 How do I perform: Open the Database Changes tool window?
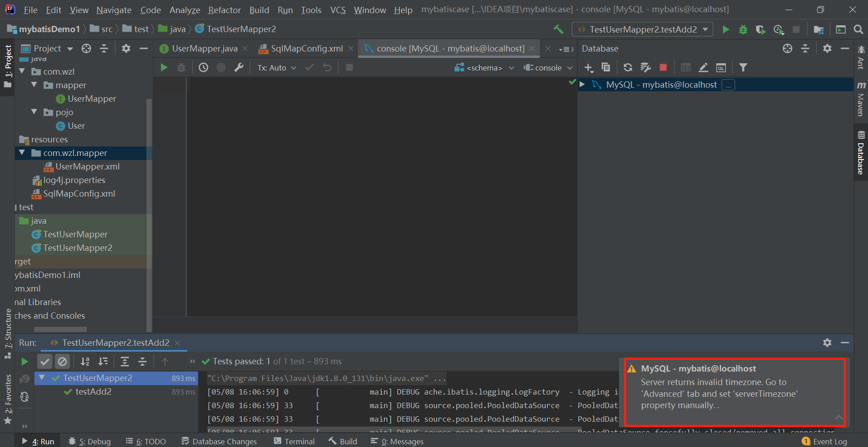tap(219, 441)
